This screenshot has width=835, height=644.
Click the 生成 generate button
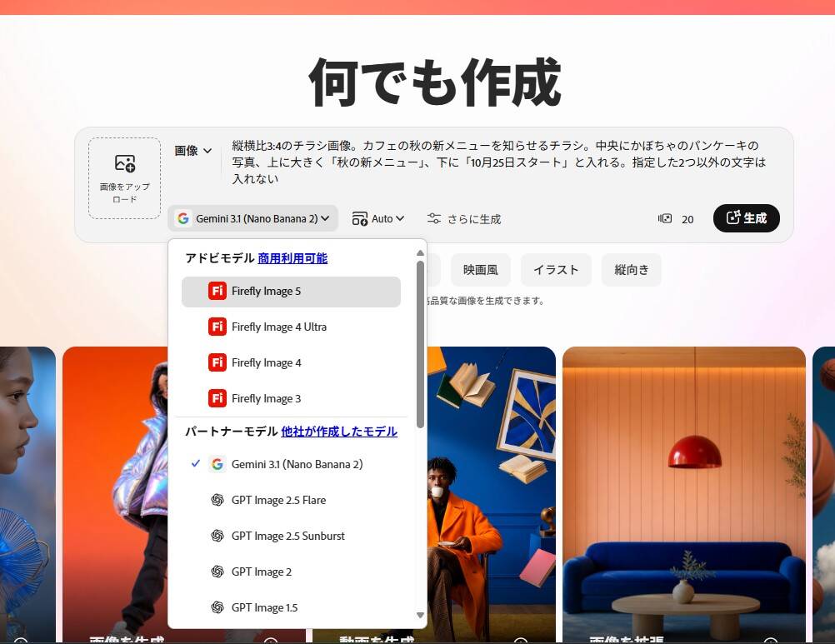[746, 218]
